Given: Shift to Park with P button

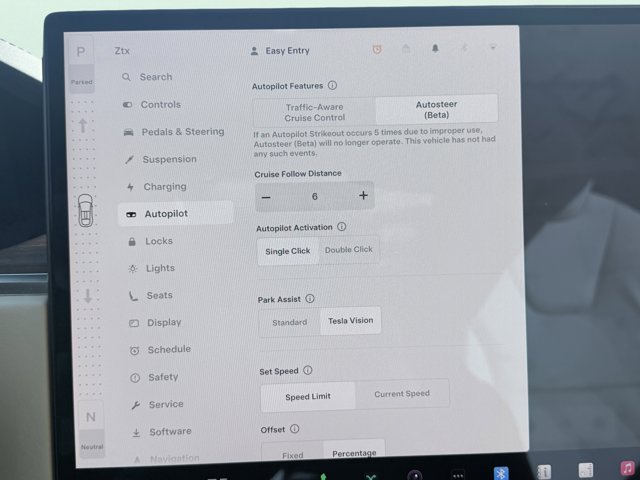Looking at the screenshot, I should coord(80,50).
